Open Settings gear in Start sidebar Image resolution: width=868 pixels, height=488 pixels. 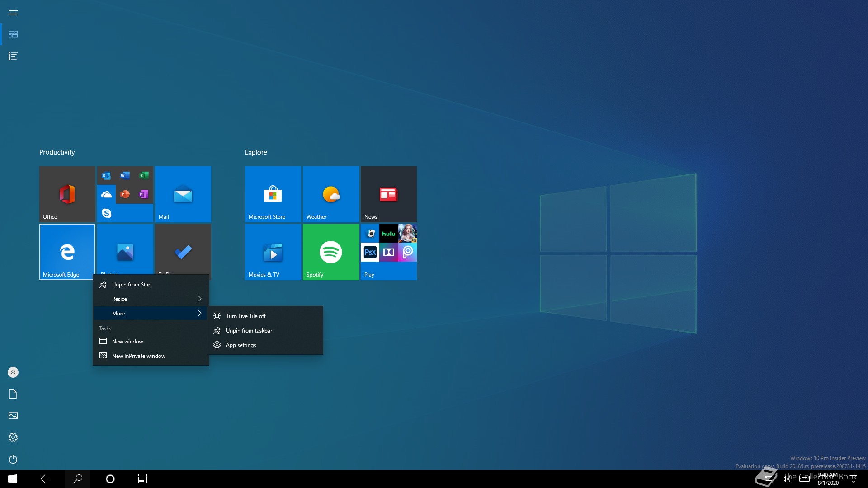(13, 437)
